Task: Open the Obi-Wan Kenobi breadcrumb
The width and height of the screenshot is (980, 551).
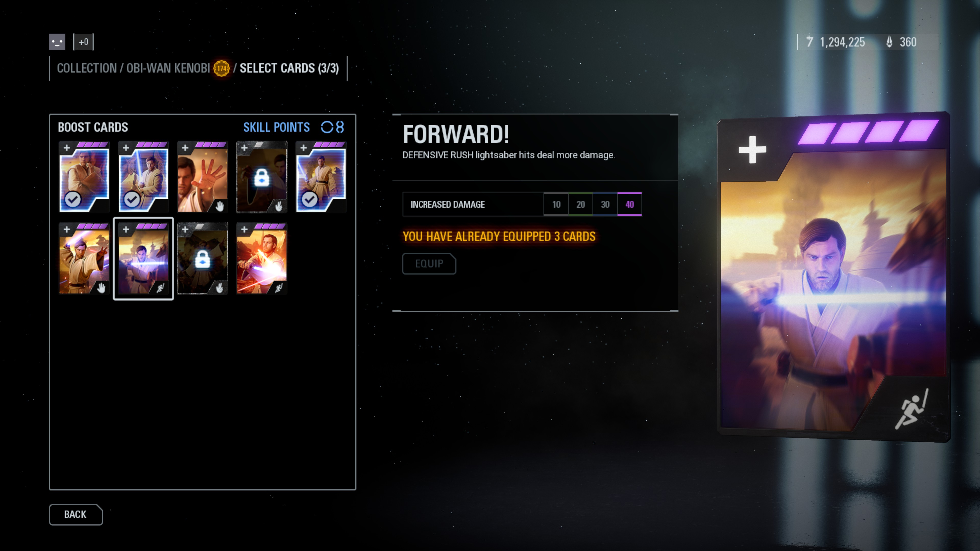Action: pyautogui.click(x=168, y=68)
